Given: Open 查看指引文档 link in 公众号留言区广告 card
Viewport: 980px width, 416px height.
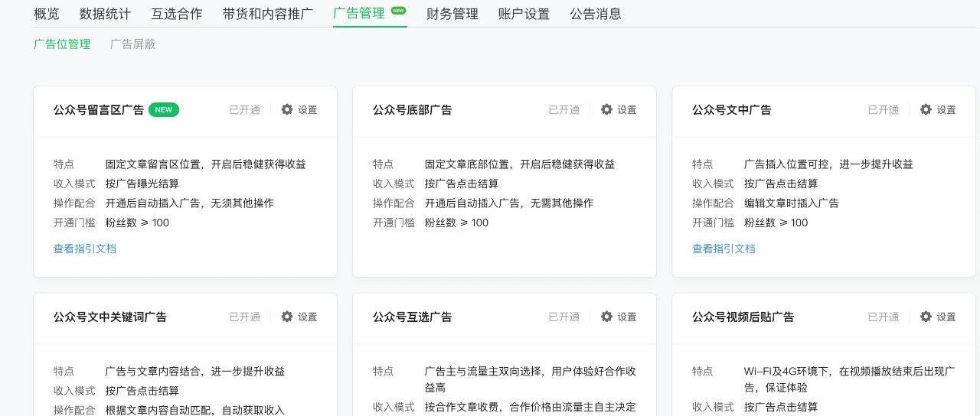Looking at the screenshot, I should pos(85,249).
